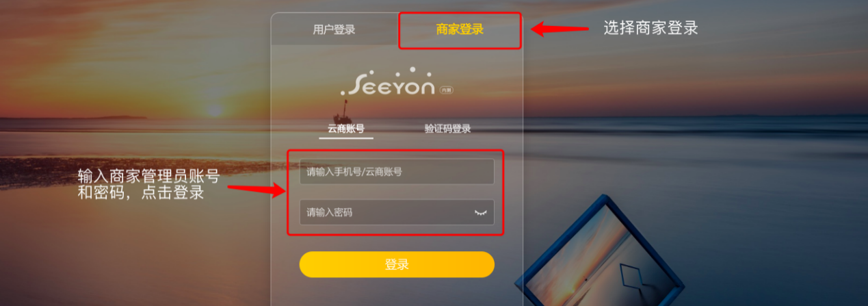Click the red box around 商家登录

(x=460, y=30)
